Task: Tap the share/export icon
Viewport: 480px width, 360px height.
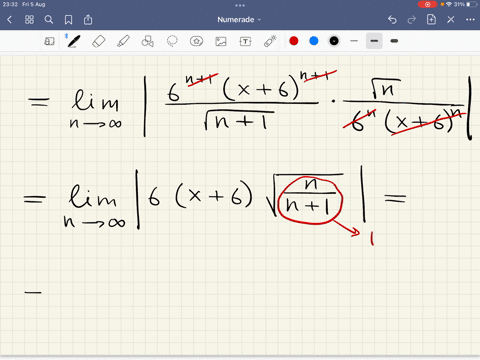Action: (88, 19)
